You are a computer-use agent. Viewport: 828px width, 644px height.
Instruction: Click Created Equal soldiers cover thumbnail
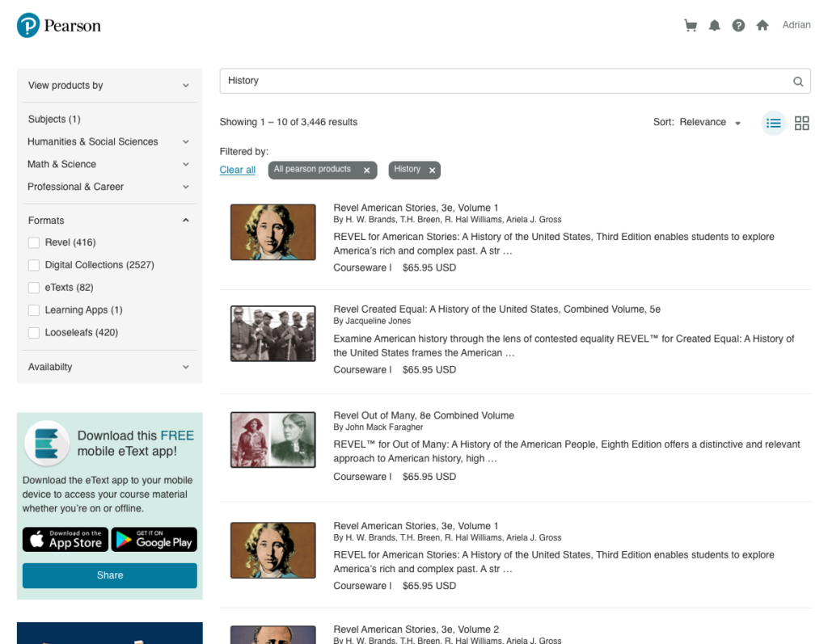(x=273, y=334)
